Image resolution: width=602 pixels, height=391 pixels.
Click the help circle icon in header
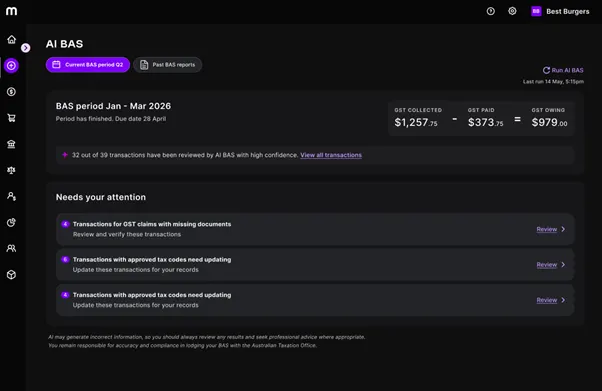tap(491, 11)
